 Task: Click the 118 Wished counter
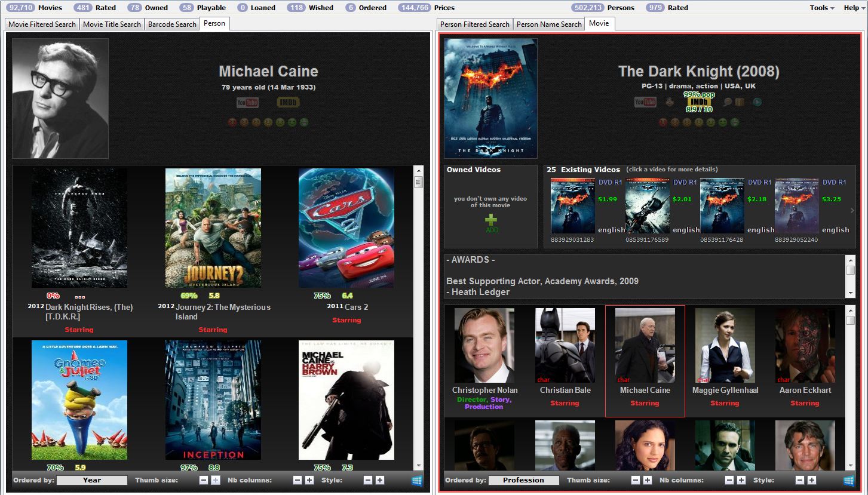point(310,8)
